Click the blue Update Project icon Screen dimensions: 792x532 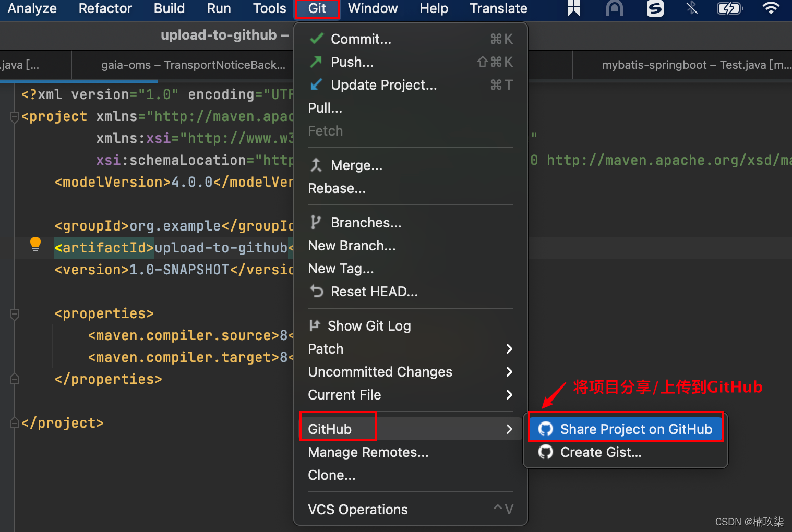point(316,84)
